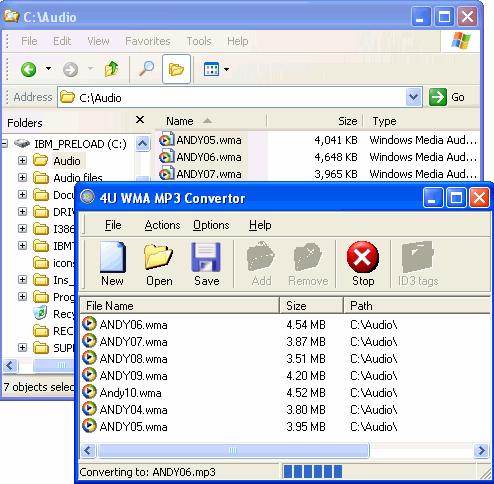494x484 pixels.
Task: Open the File menu in 4U WMA MP3 Convertor
Action: (x=113, y=225)
